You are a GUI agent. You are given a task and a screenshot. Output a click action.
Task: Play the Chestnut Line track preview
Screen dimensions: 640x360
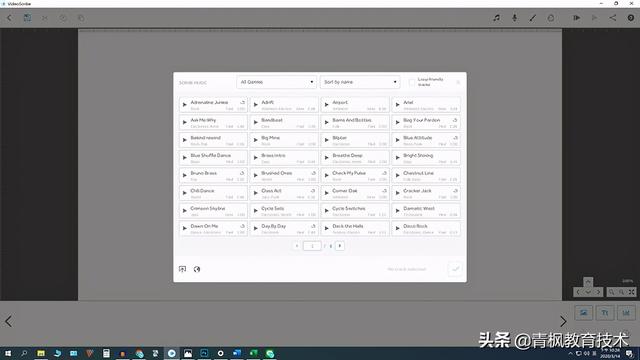(x=398, y=175)
